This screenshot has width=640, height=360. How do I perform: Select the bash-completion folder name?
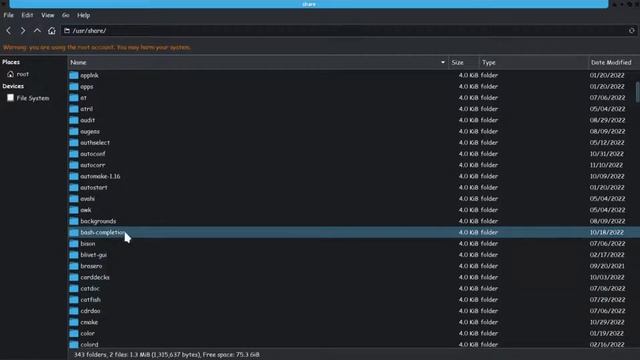click(x=103, y=232)
